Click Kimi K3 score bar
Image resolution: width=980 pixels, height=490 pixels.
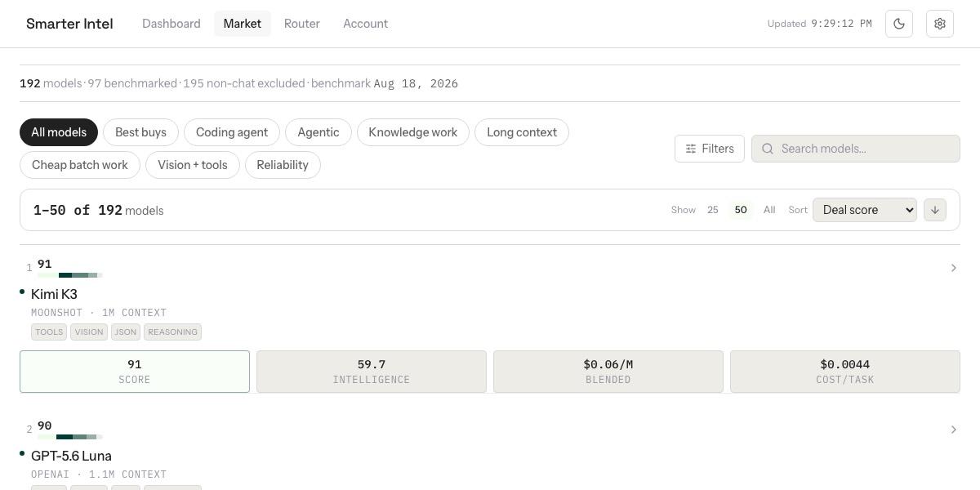click(70, 275)
